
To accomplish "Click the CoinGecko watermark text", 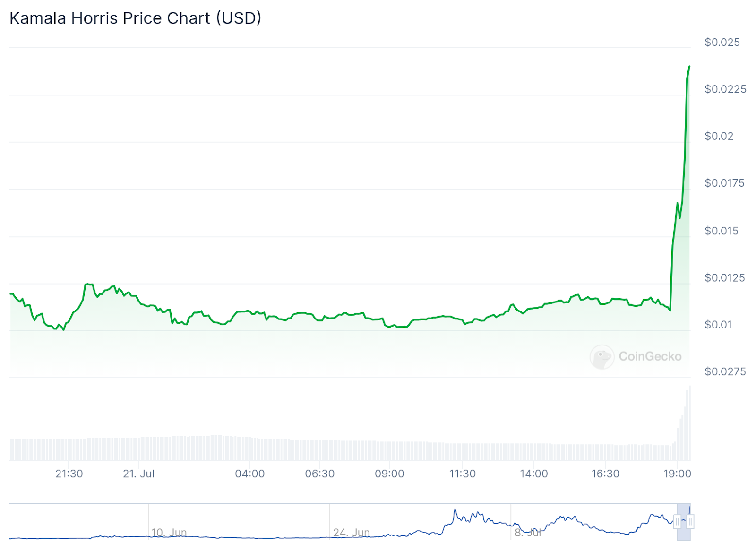I will coord(650,356).
